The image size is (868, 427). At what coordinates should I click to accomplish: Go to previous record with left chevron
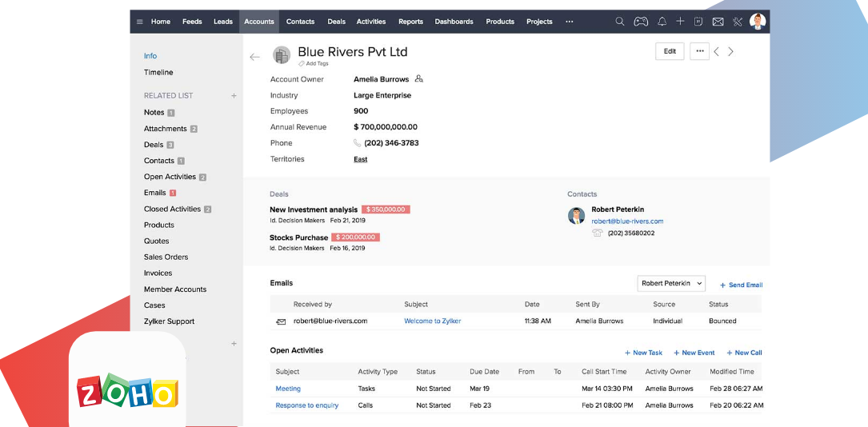[716, 51]
